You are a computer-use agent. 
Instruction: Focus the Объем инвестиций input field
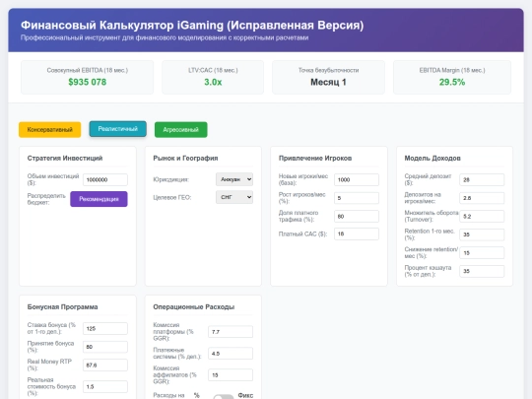tap(105, 180)
